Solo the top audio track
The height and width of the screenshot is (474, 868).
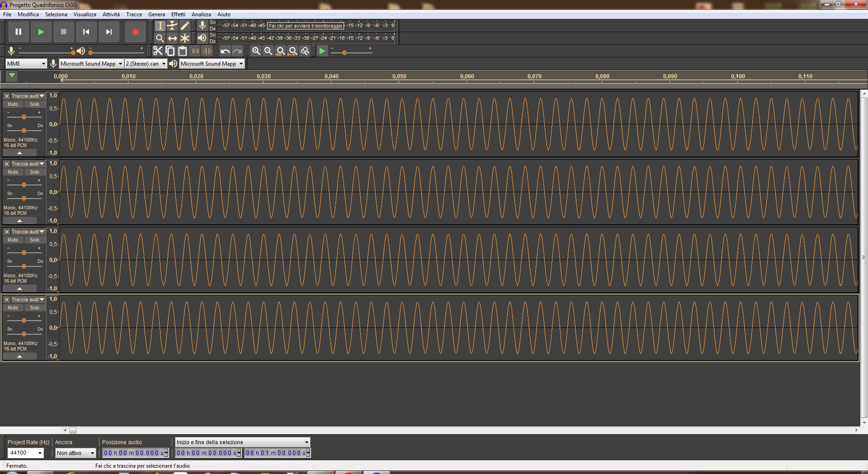tap(34, 104)
